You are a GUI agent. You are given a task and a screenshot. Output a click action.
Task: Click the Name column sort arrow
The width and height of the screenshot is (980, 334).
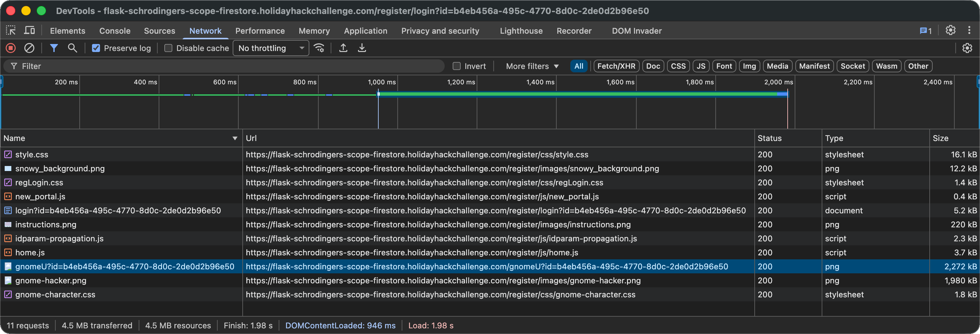click(x=235, y=138)
